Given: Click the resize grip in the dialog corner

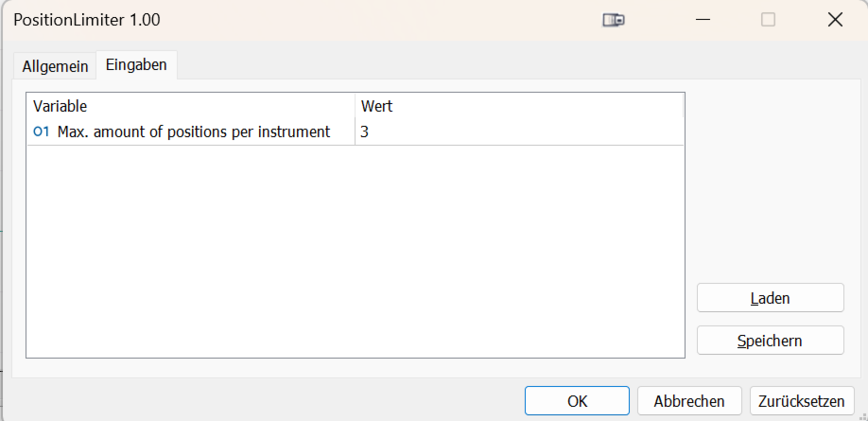Looking at the screenshot, I should click(x=861, y=415).
